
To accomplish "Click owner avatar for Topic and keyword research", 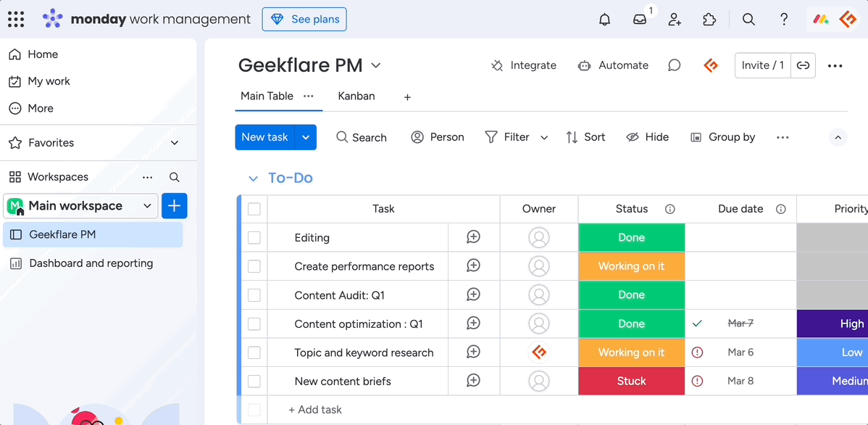I will pos(539,352).
